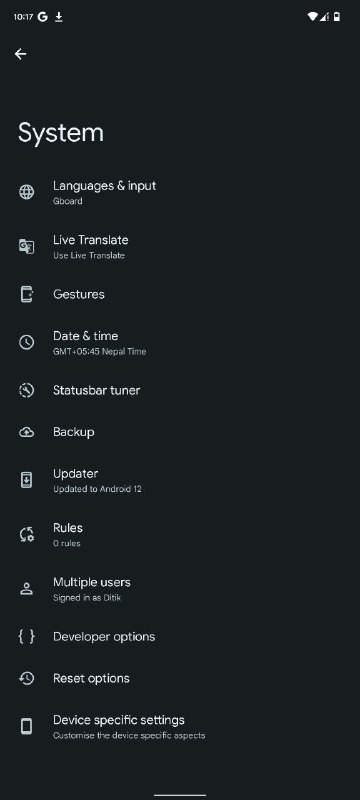Open Device specific settings
This screenshot has height=800, width=360.
(180, 727)
